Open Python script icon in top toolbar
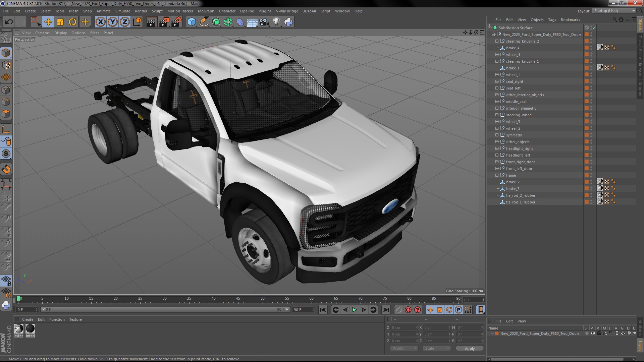 point(288,22)
